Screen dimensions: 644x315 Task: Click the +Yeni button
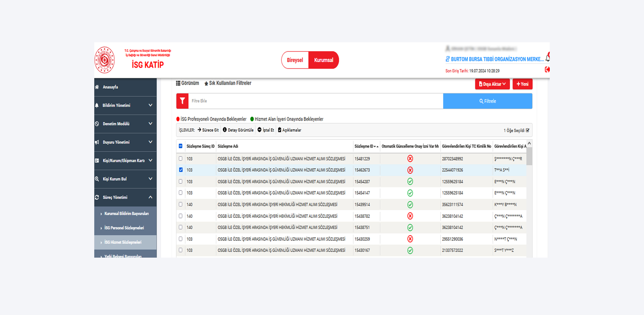[x=523, y=84]
